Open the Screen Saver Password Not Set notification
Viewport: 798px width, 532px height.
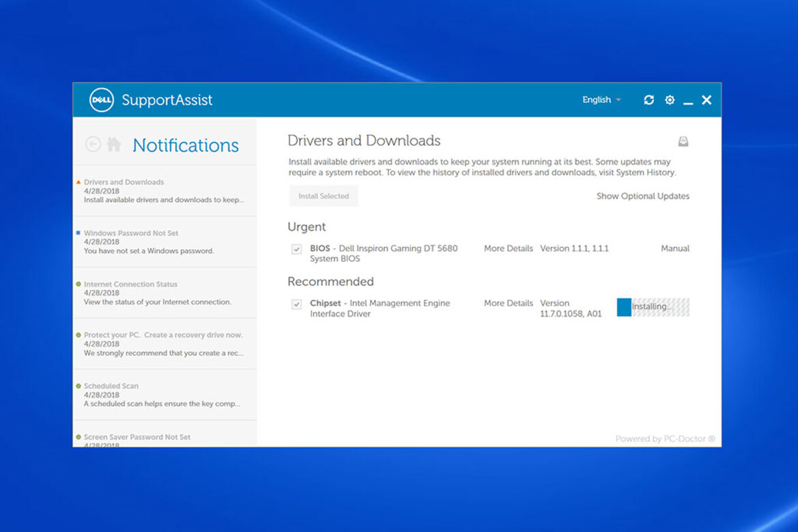[x=165, y=434]
